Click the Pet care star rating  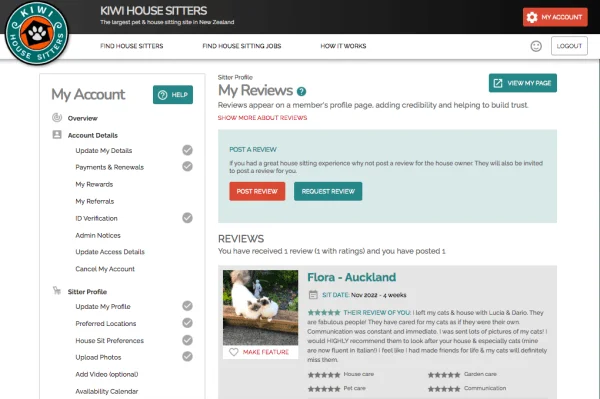click(324, 389)
